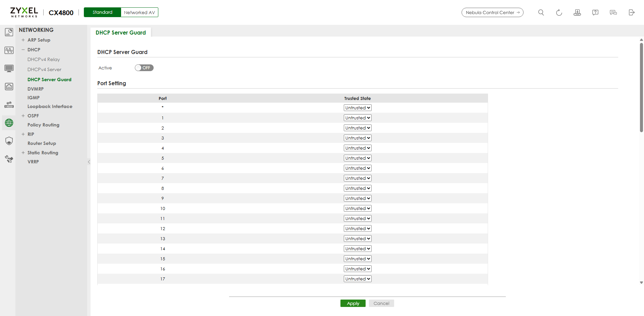This screenshot has height=316, width=644.
Task: Click the search magnifier icon
Action: pos(541,12)
